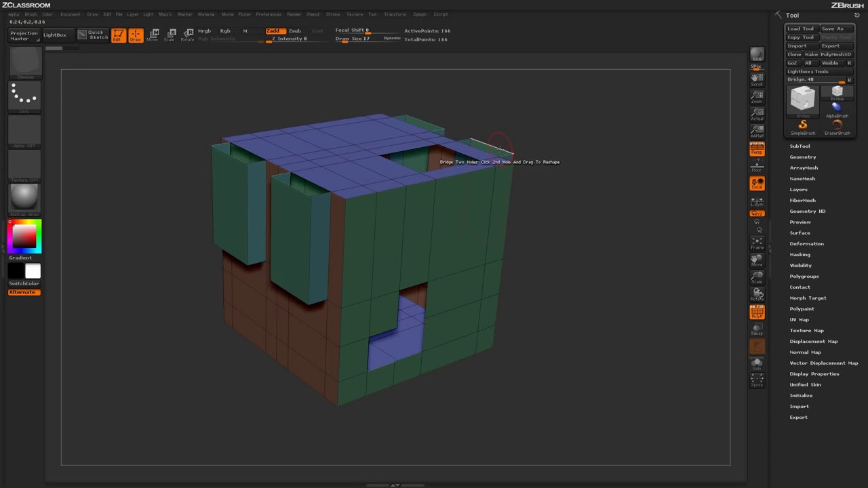Open the current brush thumbnail picker

(25, 63)
